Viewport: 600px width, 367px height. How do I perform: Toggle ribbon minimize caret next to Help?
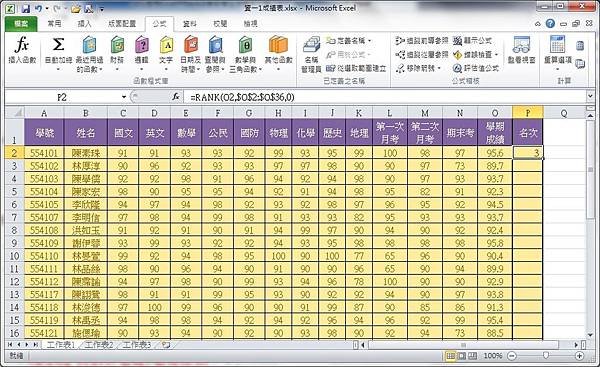[538, 24]
